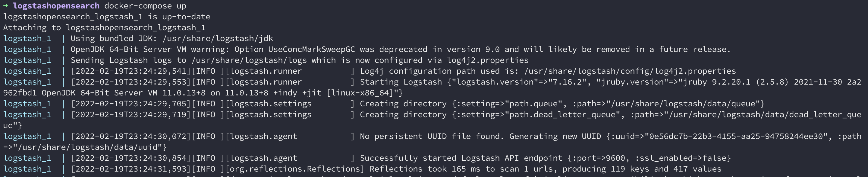This screenshot has height=177, width=868.
Task: Click the log4j2.properties config path
Action: tap(630, 71)
